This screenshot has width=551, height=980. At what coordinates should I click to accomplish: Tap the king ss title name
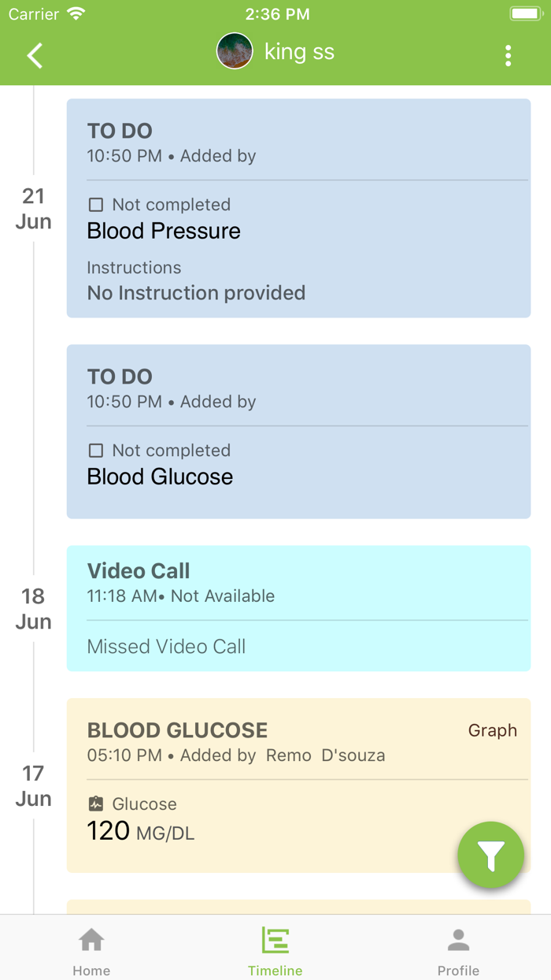click(x=299, y=52)
